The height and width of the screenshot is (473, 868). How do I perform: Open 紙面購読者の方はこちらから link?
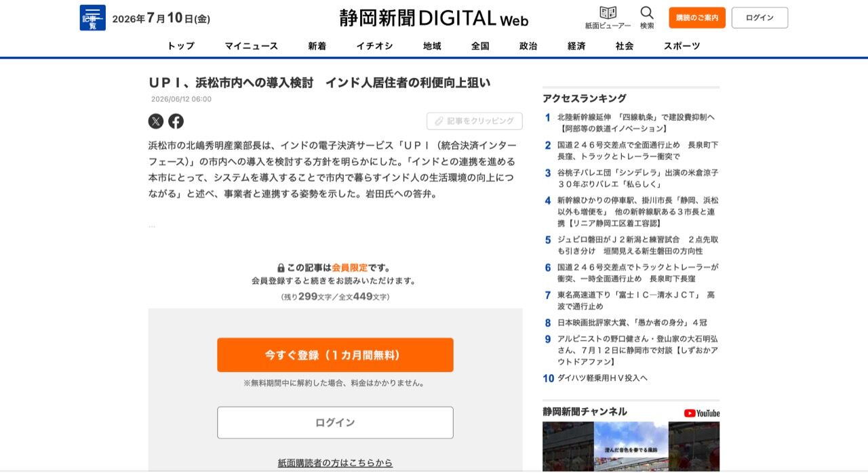(335, 463)
